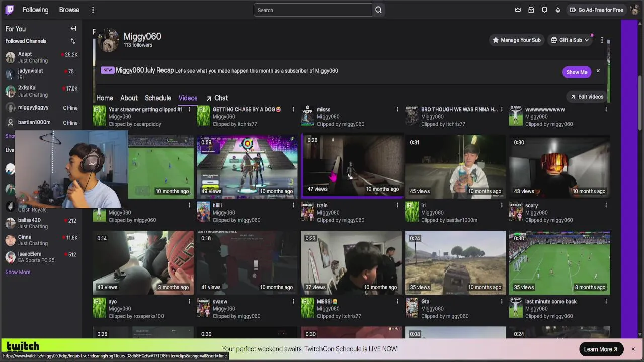The image size is (644, 362).
Task: Open options for last minute come back clip
Action: tap(606, 301)
